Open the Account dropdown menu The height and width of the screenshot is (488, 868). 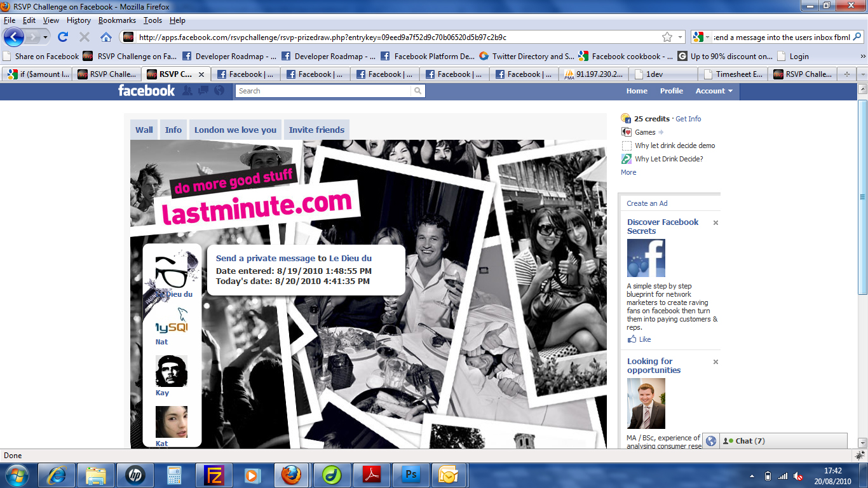tap(714, 91)
